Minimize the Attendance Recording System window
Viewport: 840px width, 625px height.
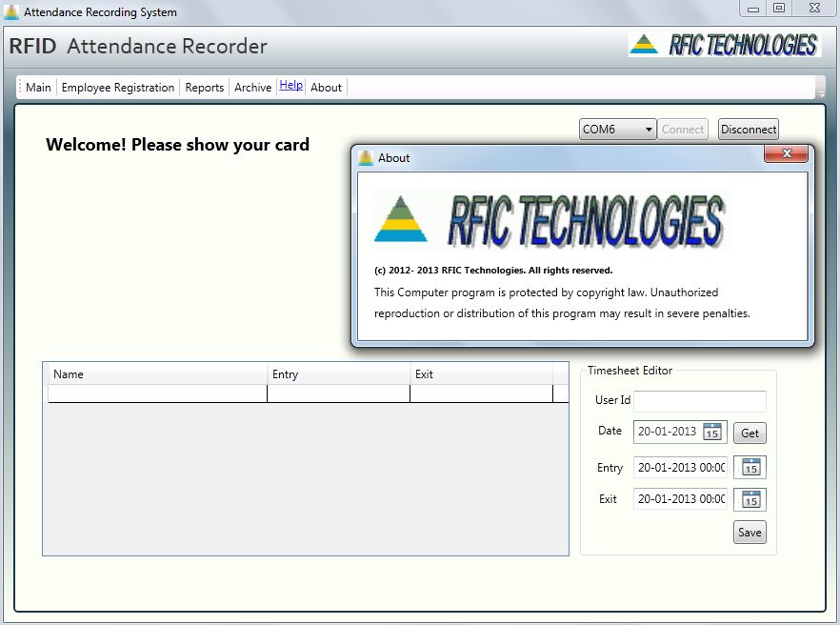coord(753,10)
